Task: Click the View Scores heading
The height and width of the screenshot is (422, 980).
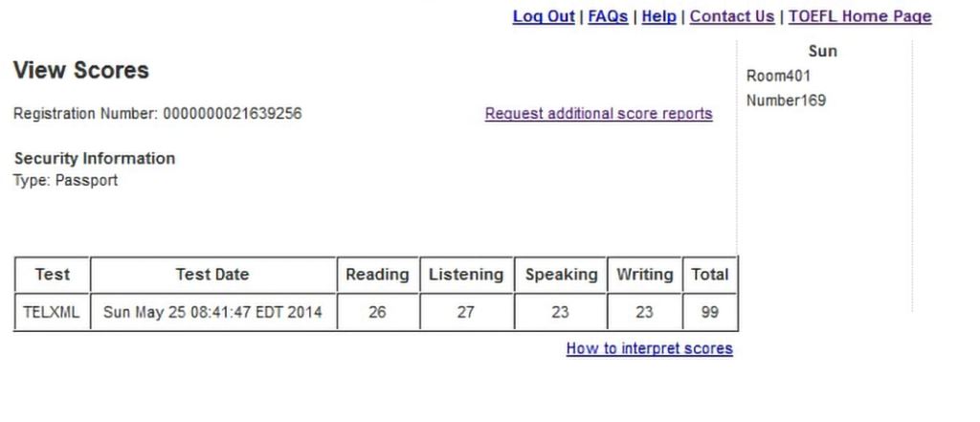Action: pos(81,71)
